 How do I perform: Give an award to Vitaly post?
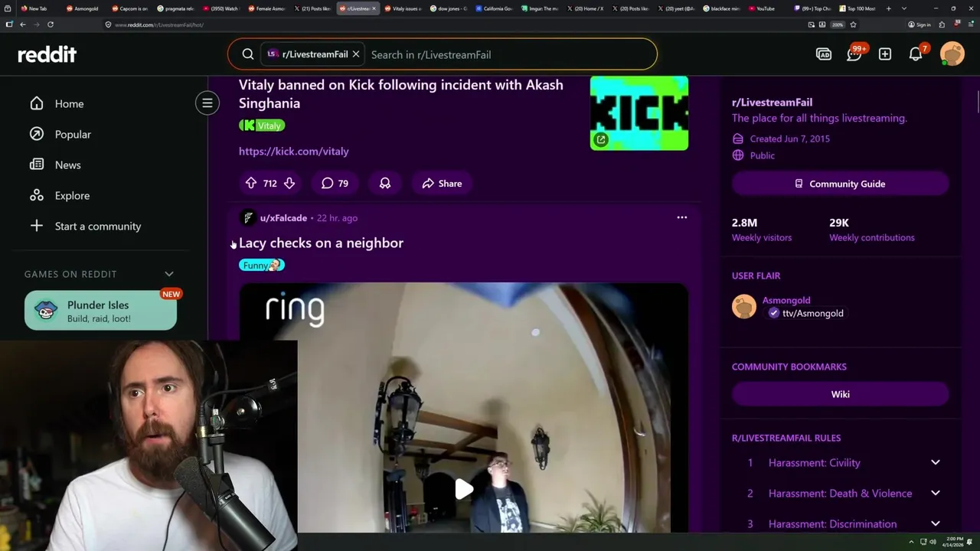(x=385, y=184)
